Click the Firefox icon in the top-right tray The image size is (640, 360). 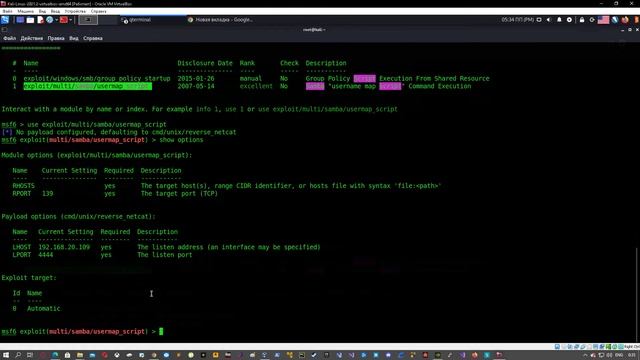pyautogui.click(x=625, y=20)
